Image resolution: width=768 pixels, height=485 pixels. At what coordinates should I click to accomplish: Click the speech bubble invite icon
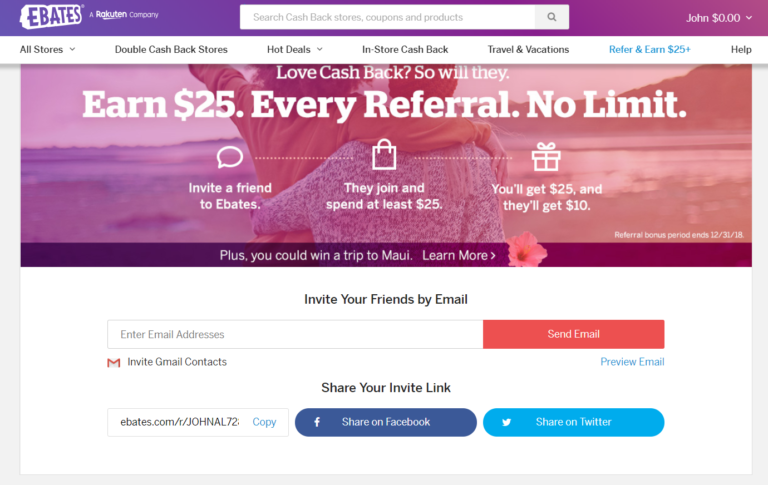[x=230, y=157]
